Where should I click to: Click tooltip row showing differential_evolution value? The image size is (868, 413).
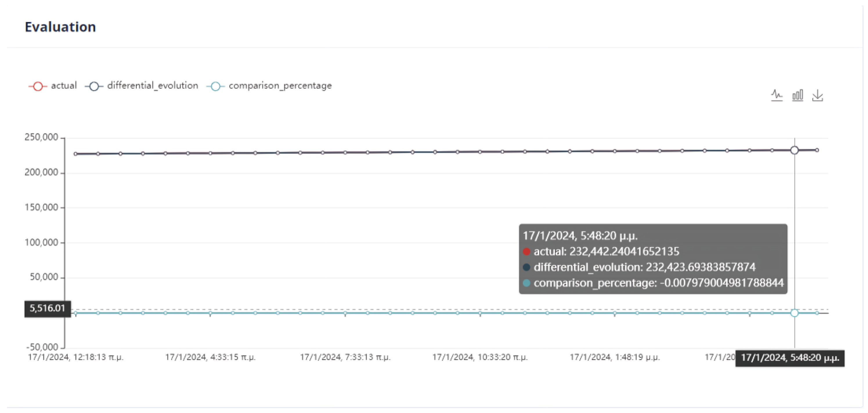tap(644, 267)
